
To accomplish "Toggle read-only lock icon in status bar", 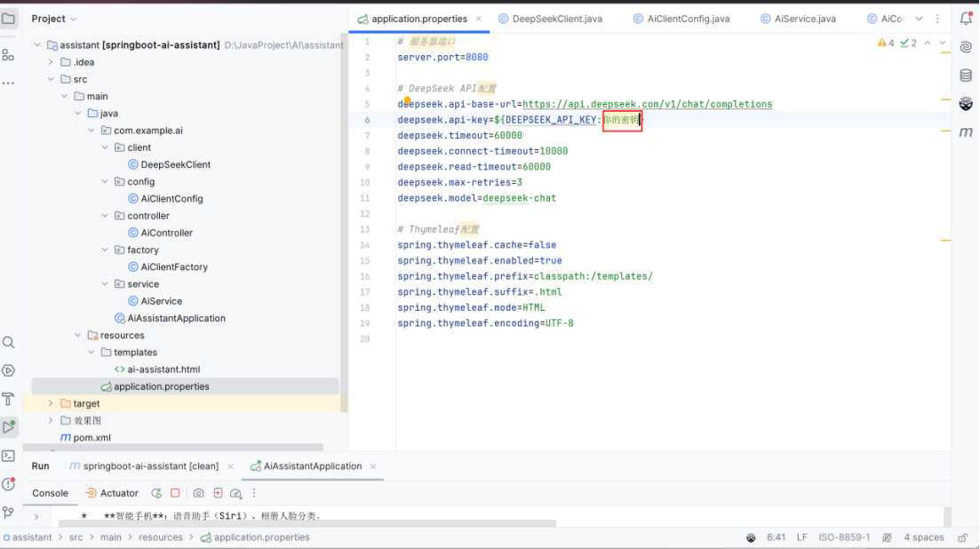I will pyautogui.click(x=962, y=537).
